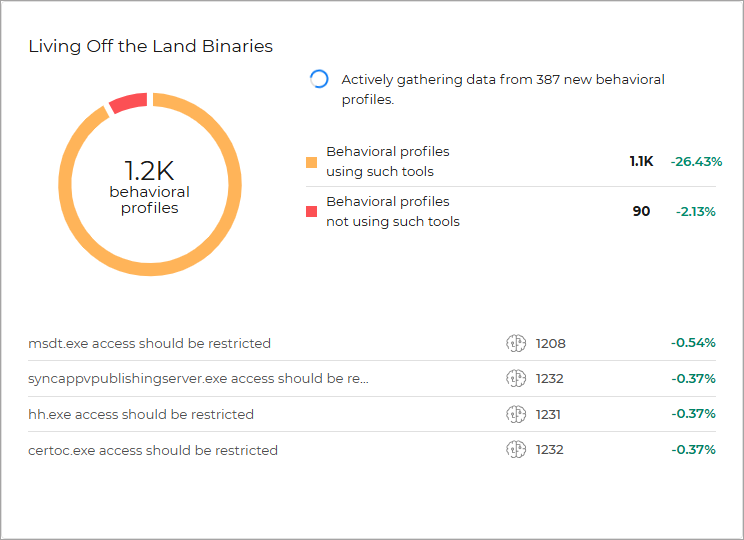Image resolution: width=744 pixels, height=540 pixels.
Task: Select the orange 'using such tools' legend swatch
Action: (311, 162)
